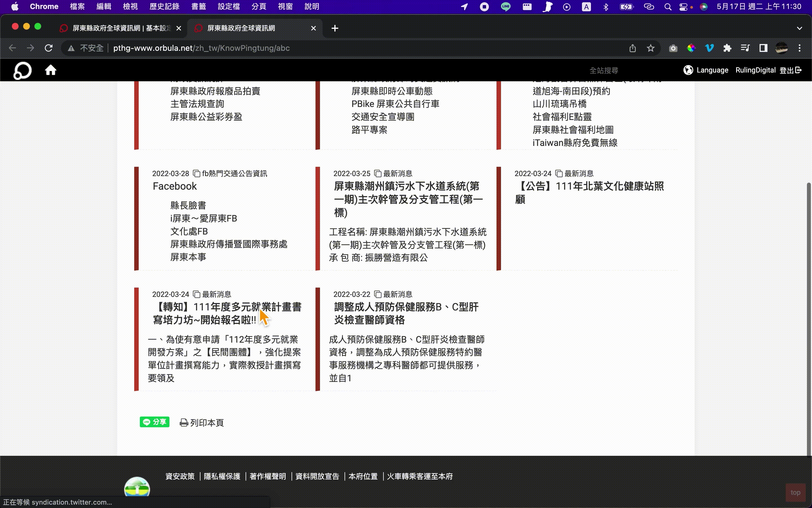
Task: Toggle Chrome side panel icon
Action: [x=763, y=48]
